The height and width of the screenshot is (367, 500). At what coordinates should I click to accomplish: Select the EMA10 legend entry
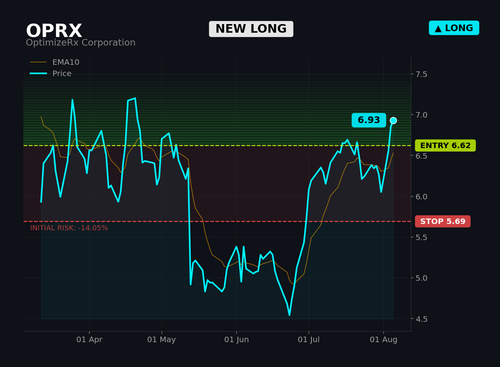coord(55,62)
